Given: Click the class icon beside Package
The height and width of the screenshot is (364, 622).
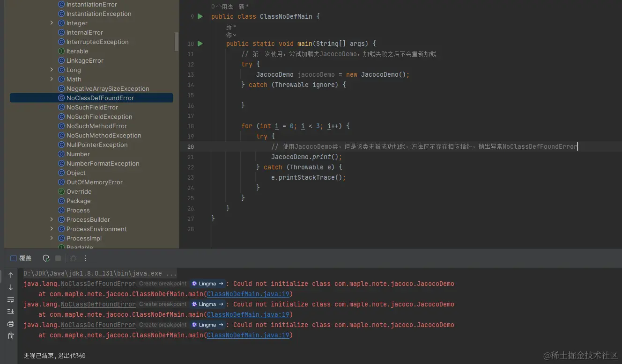Looking at the screenshot, I should tap(61, 201).
